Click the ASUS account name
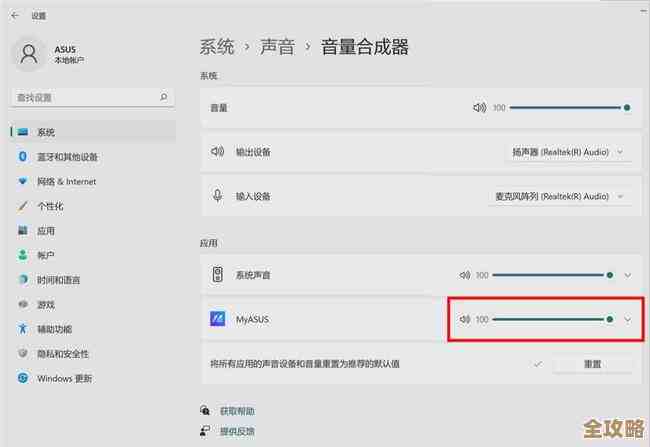 (65, 49)
